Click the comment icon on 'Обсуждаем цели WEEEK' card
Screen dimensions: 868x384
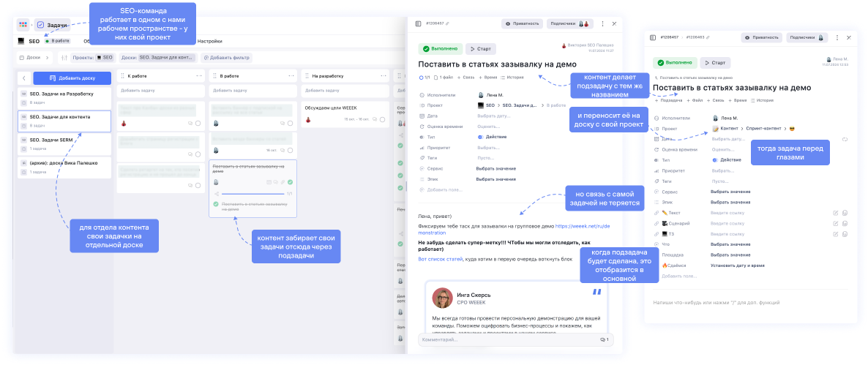(375, 119)
